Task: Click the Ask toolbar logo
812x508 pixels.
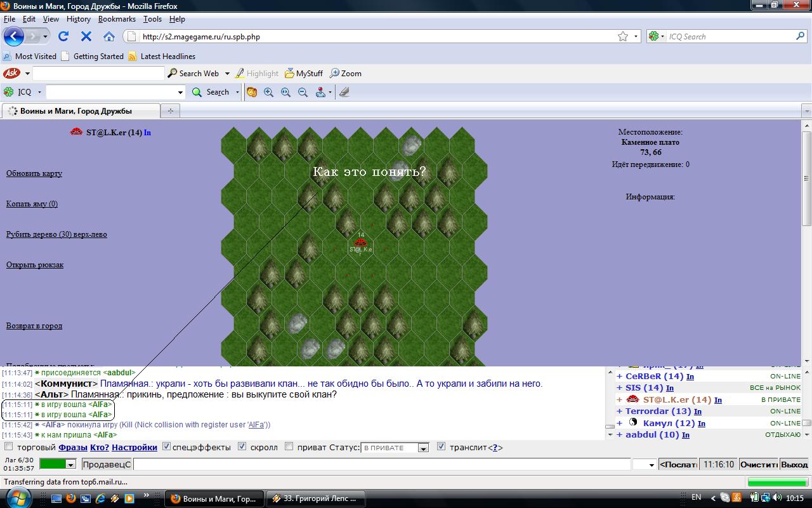Action: tap(11, 73)
